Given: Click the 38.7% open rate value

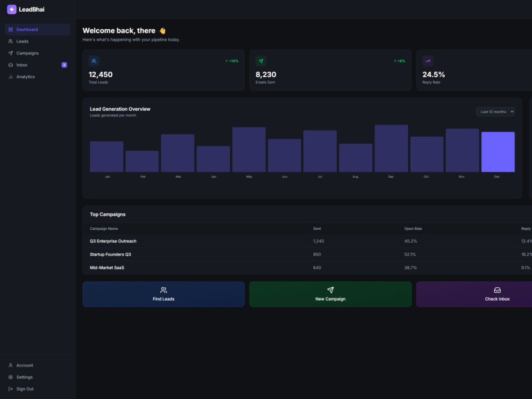Looking at the screenshot, I should coord(411,268).
